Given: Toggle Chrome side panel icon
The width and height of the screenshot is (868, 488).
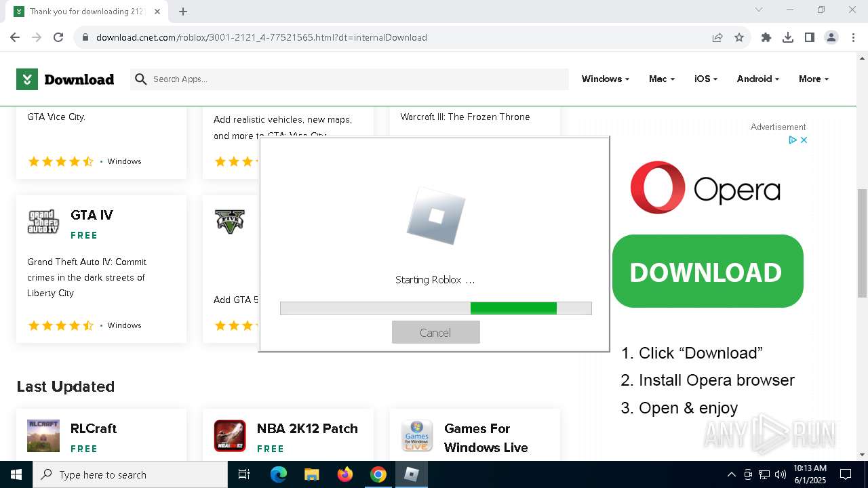Looking at the screenshot, I should (810, 37).
